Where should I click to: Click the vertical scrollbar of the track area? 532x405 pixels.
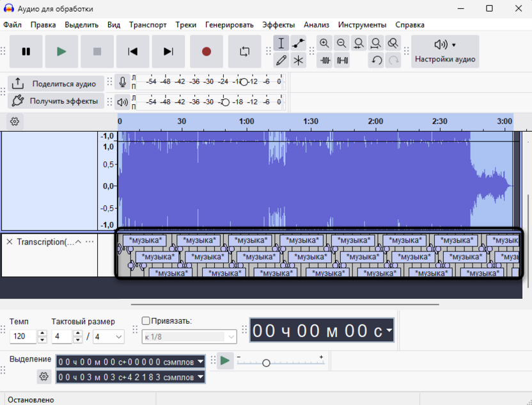pos(528,241)
